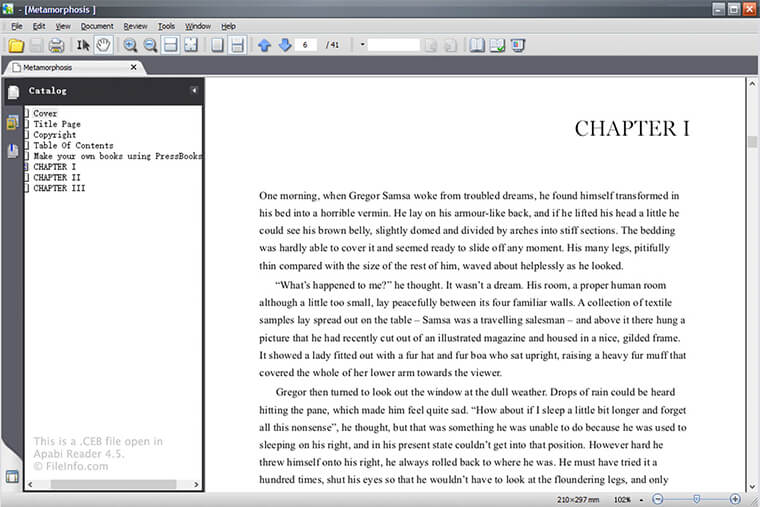Click the Print icon in toolbar
Image resolution: width=760 pixels, height=507 pixels.
(57, 45)
